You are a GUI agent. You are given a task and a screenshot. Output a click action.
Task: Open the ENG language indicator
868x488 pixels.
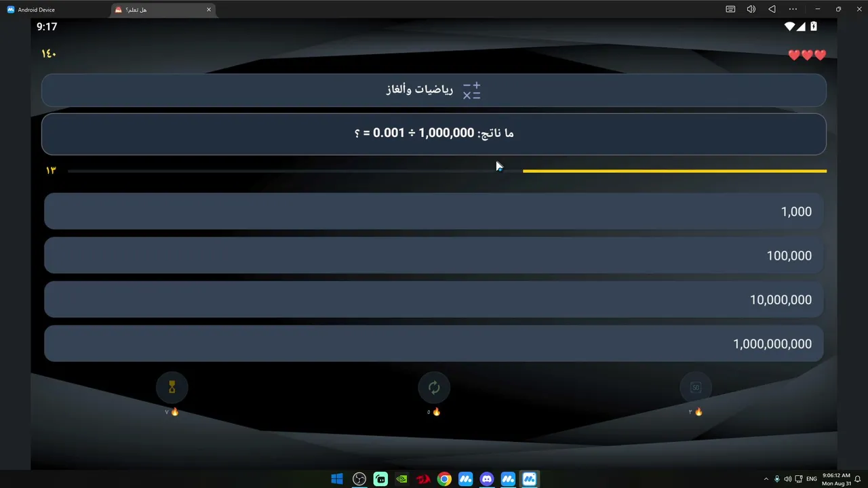(811, 479)
